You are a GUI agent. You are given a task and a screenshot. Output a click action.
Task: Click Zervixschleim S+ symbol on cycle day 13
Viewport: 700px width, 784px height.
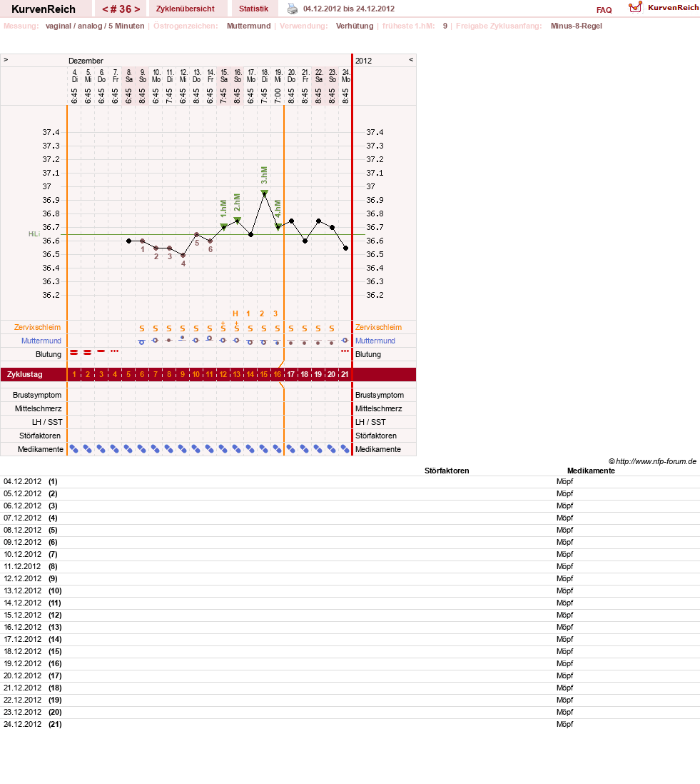[237, 327]
